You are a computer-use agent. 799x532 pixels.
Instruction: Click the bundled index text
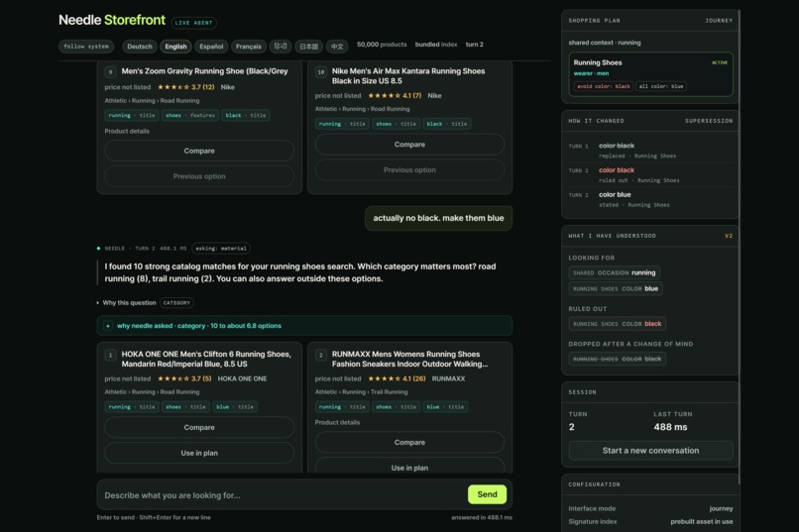point(436,45)
